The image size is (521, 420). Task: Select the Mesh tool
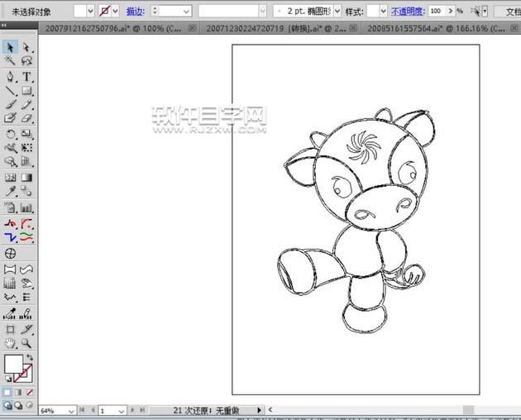(x=10, y=178)
